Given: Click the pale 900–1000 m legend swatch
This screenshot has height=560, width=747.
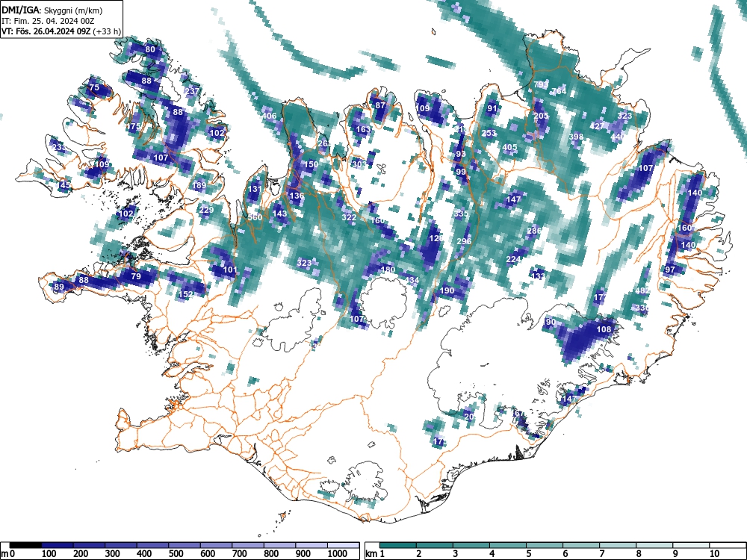Looking at the screenshot, I should [312, 545].
